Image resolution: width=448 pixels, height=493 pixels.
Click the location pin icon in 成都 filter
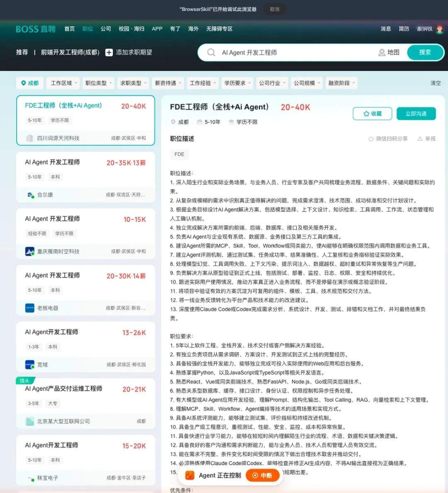tap(23, 83)
